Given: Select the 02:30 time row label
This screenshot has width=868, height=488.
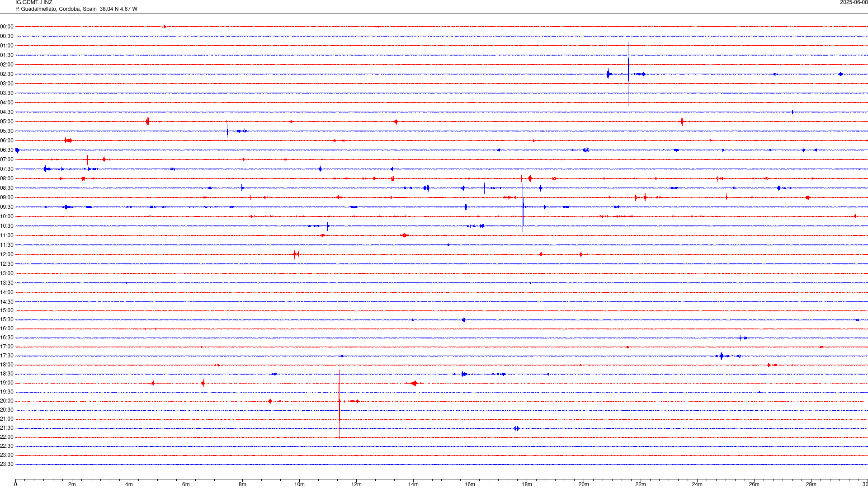Looking at the screenshot, I should (x=7, y=74).
